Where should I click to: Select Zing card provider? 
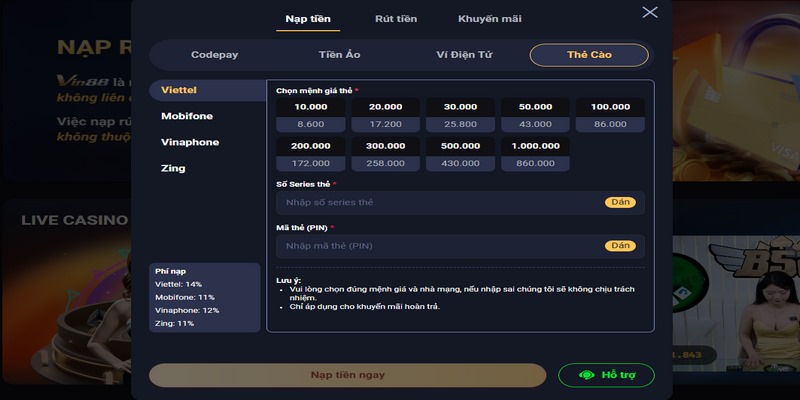click(173, 168)
